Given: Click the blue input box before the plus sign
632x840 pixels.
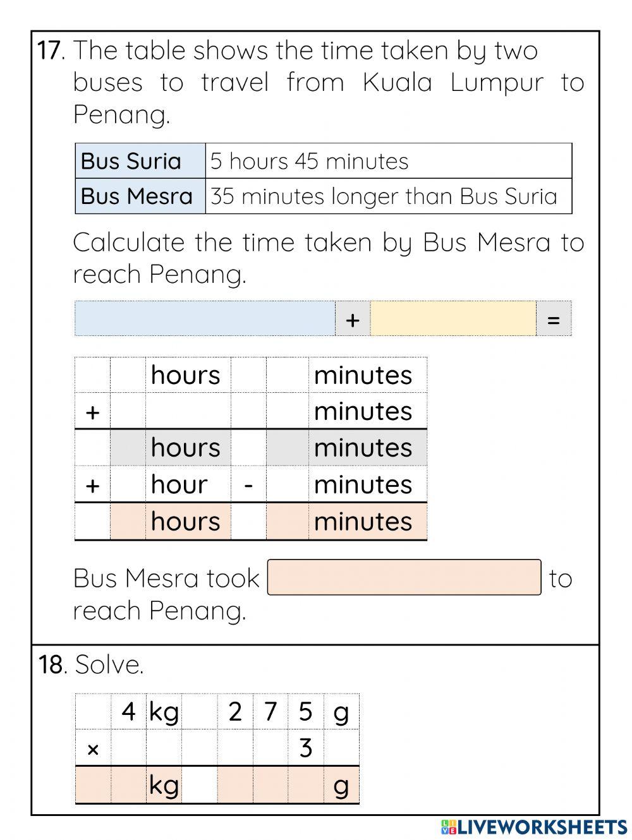Looking at the screenshot, I should (x=205, y=319).
